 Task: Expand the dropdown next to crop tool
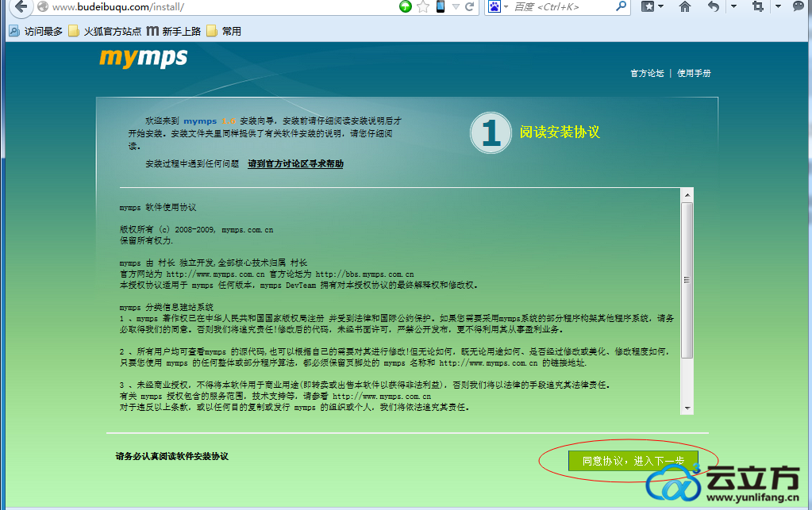pos(778,6)
